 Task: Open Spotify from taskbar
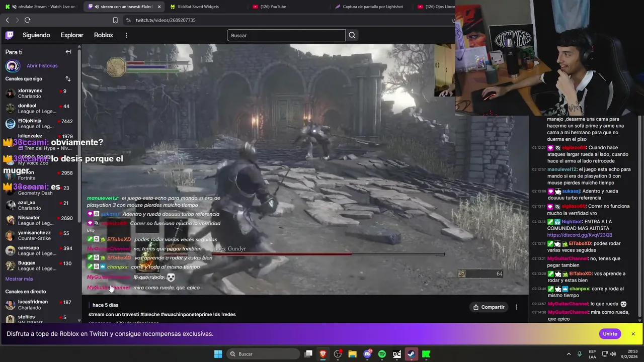point(382,354)
